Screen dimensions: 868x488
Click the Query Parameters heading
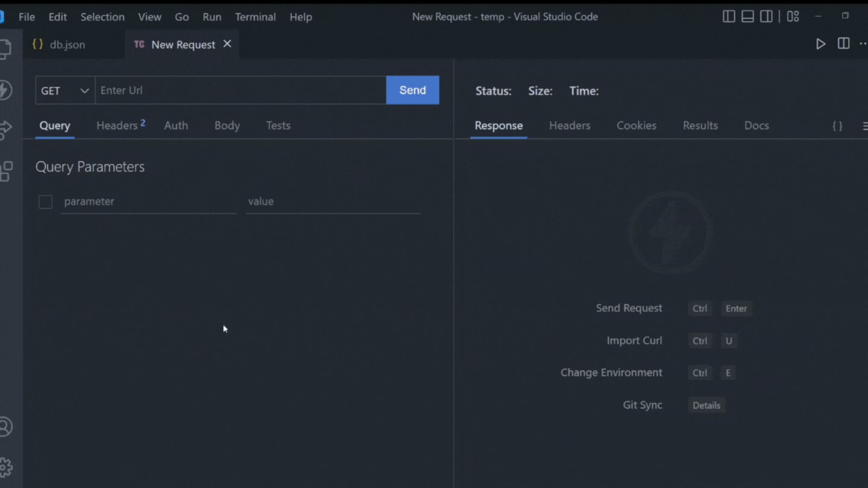(90, 167)
